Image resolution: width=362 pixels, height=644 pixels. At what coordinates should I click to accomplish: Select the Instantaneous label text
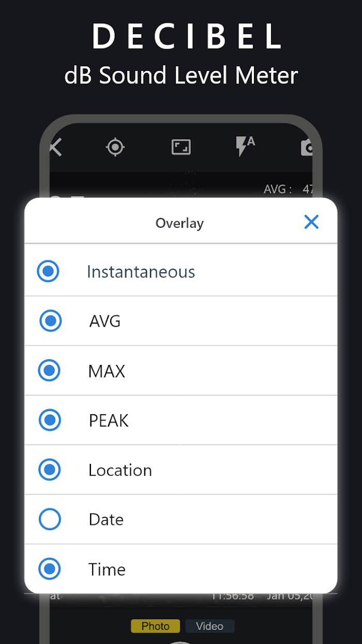pos(141,272)
